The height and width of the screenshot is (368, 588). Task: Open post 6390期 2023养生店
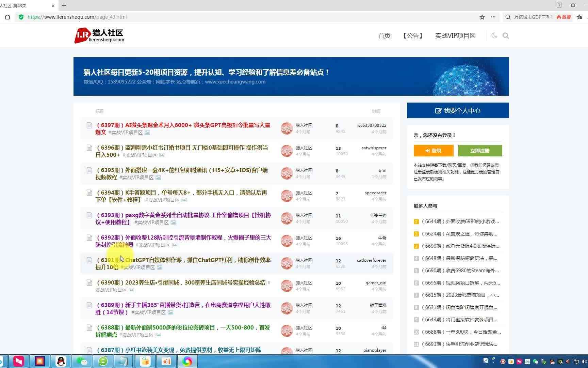pyautogui.click(x=181, y=282)
